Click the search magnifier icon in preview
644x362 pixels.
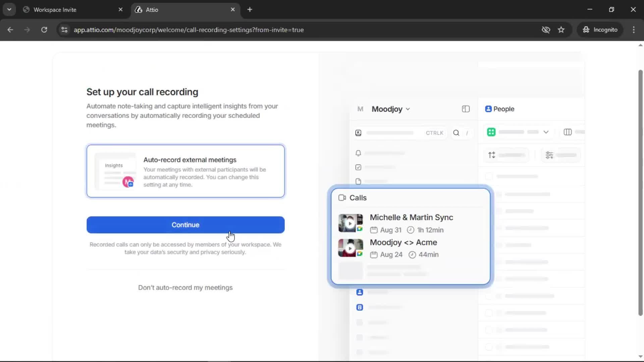[x=456, y=133]
